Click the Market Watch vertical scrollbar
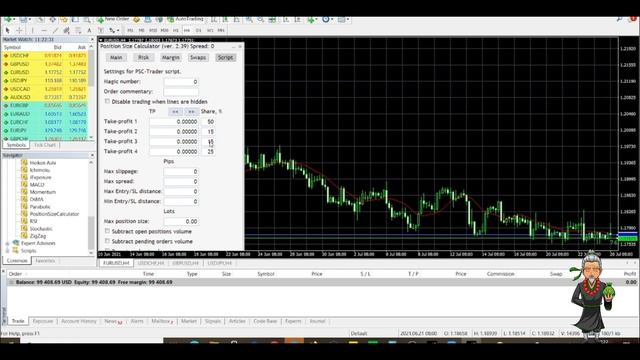The width and height of the screenshot is (640, 360). point(91,92)
